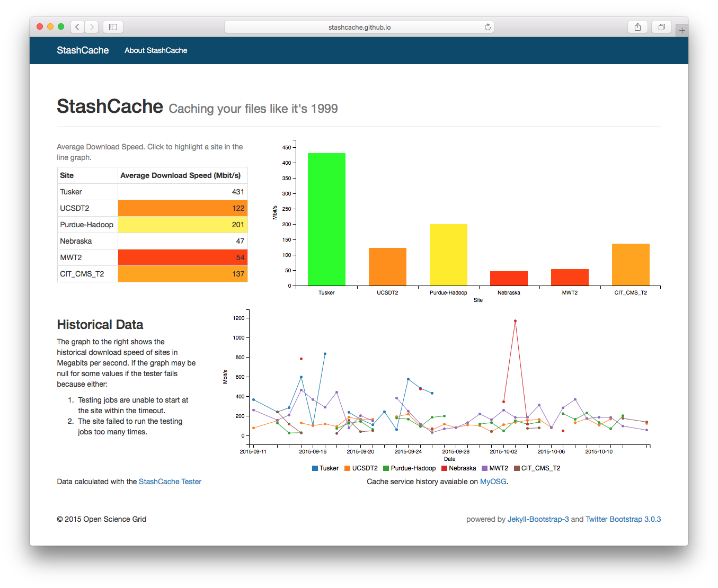Click the 2015-09-11 date axis label

[x=253, y=451]
